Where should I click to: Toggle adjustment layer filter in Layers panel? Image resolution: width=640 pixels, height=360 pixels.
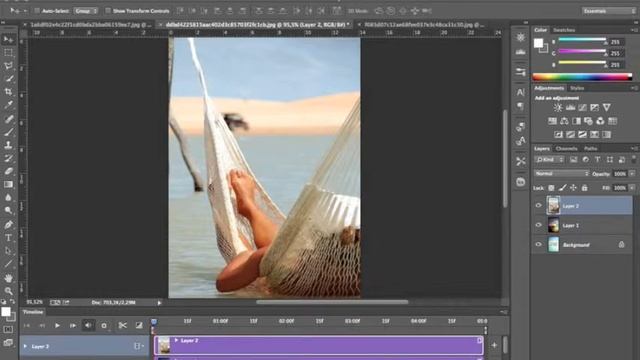(586, 160)
